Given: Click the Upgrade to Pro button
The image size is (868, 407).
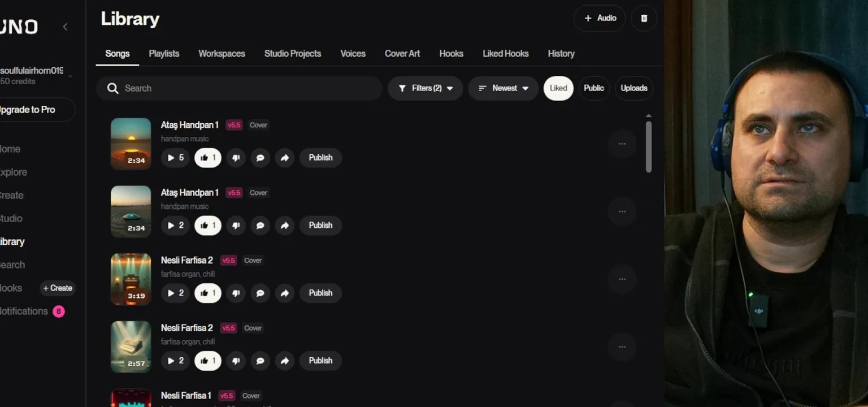Looking at the screenshot, I should (x=34, y=110).
